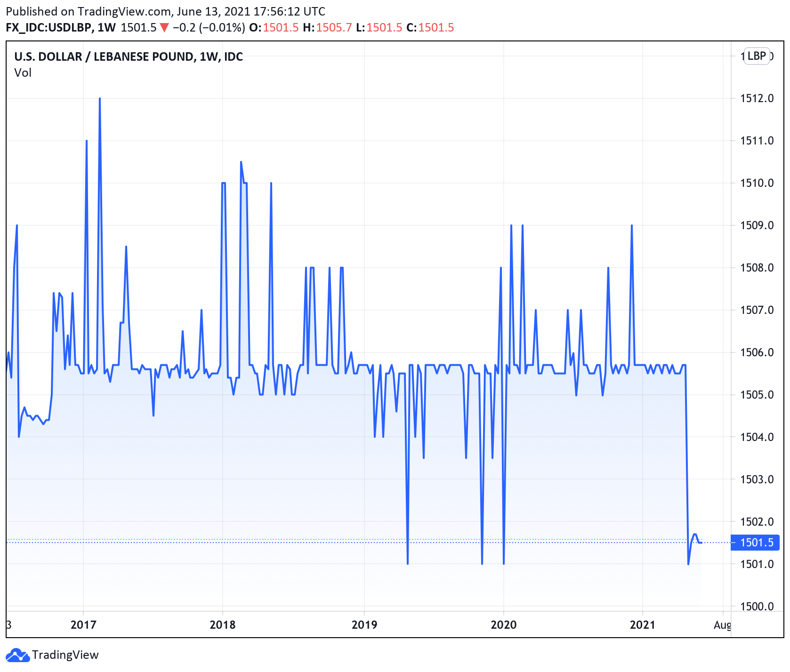Select the 2020 label on the time axis
The width and height of the screenshot is (790, 672).
click(x=504, y=625)
